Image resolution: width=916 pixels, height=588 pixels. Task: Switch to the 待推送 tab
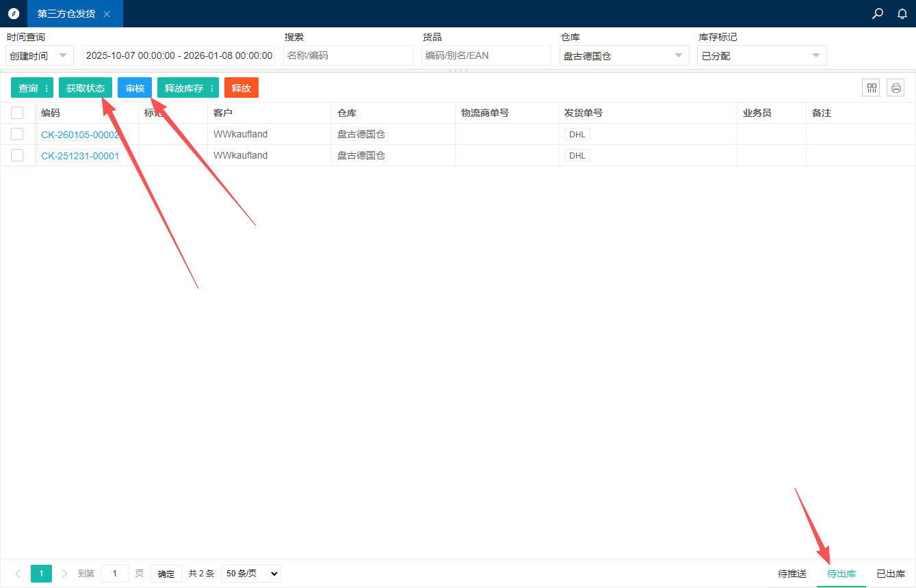[x=792, y=574]
